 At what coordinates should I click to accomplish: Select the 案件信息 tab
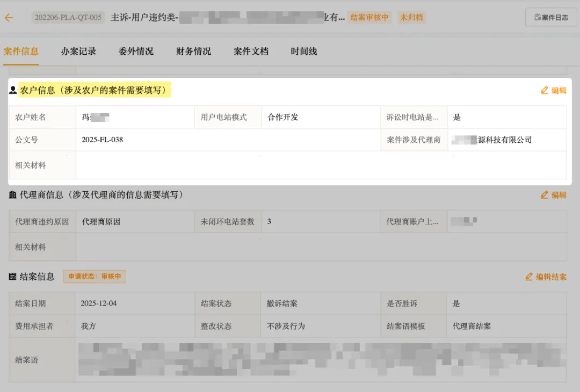(x=21, y=52)
